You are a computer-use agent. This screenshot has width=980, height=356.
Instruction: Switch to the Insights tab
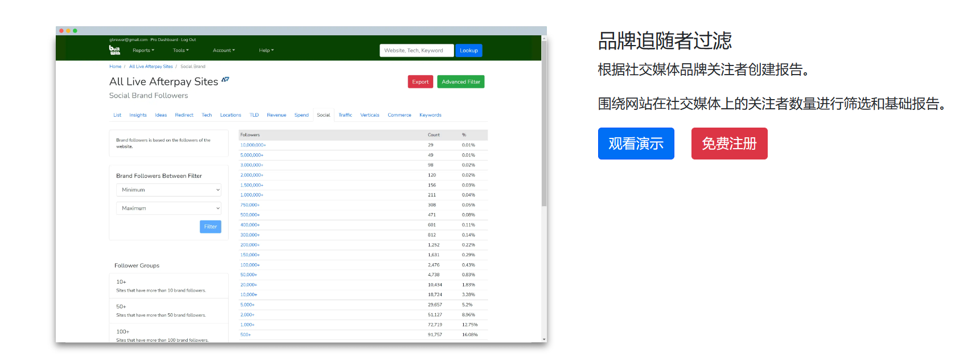point(138,115)
